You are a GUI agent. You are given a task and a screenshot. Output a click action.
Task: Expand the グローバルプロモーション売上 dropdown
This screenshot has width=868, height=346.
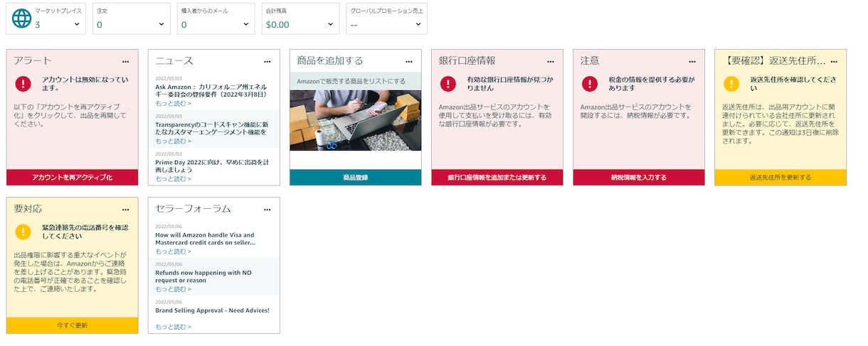418,24
